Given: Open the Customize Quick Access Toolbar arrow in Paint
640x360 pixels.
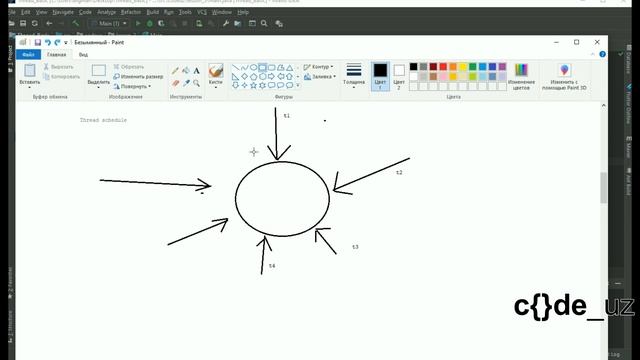Looking at the screenshot, I should tap(66, 42).
